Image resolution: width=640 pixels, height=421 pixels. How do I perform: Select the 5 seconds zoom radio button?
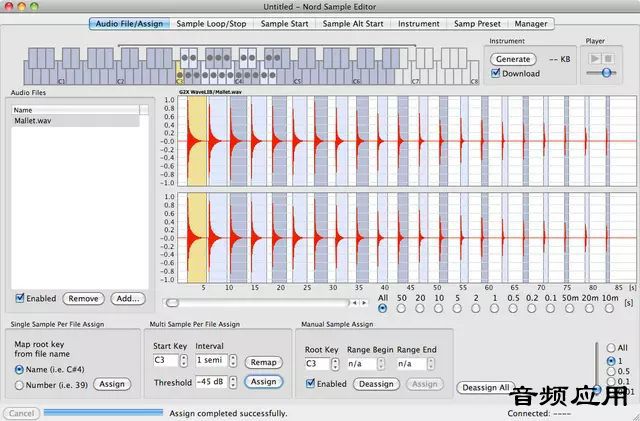tap(457, 309)
